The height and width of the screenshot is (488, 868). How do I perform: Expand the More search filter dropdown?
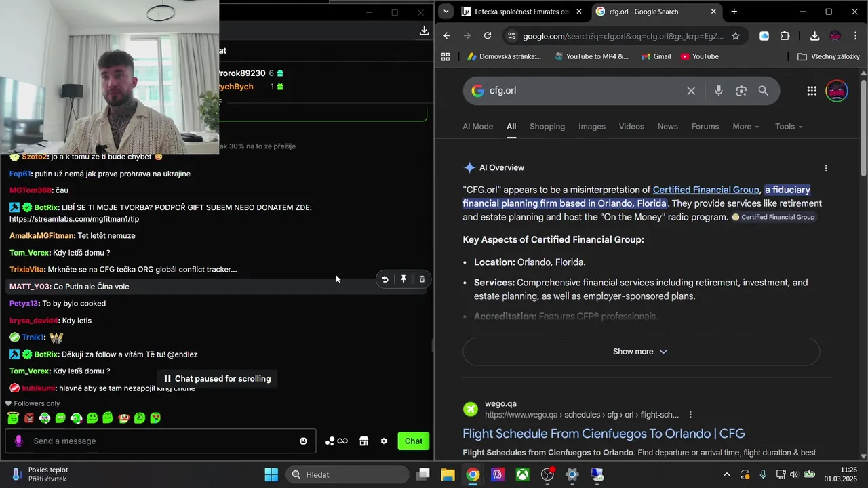click(x=746, y=127)
